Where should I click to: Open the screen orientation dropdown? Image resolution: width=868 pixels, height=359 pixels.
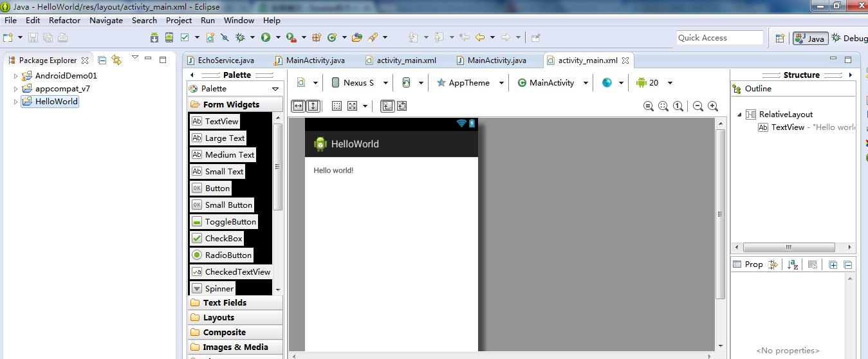[412, 82]
